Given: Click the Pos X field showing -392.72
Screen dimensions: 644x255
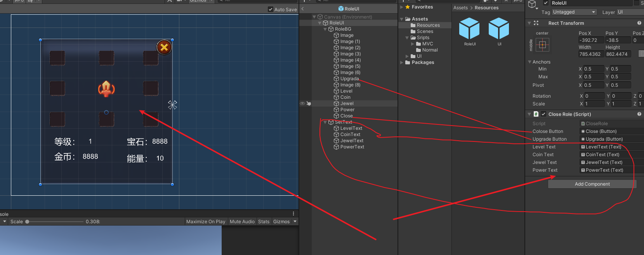Looking at the screenshot, I should [x=591, y=40].
